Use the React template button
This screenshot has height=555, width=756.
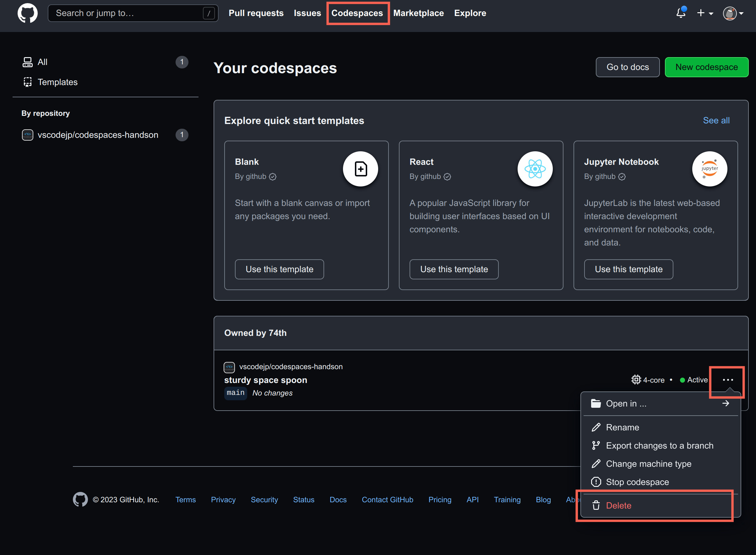[x=454, y=269]
